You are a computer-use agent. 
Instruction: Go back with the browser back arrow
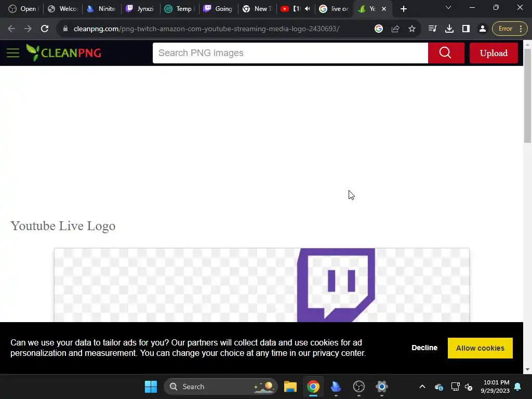[x=11, y=29]
